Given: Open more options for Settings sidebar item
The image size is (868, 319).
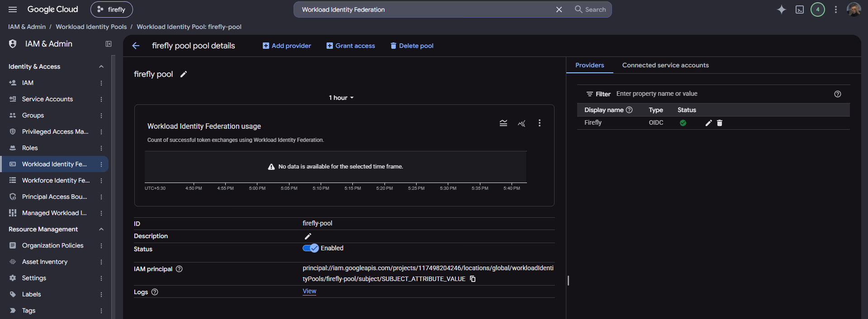Looking at the screenshot, I should (101, 278).
